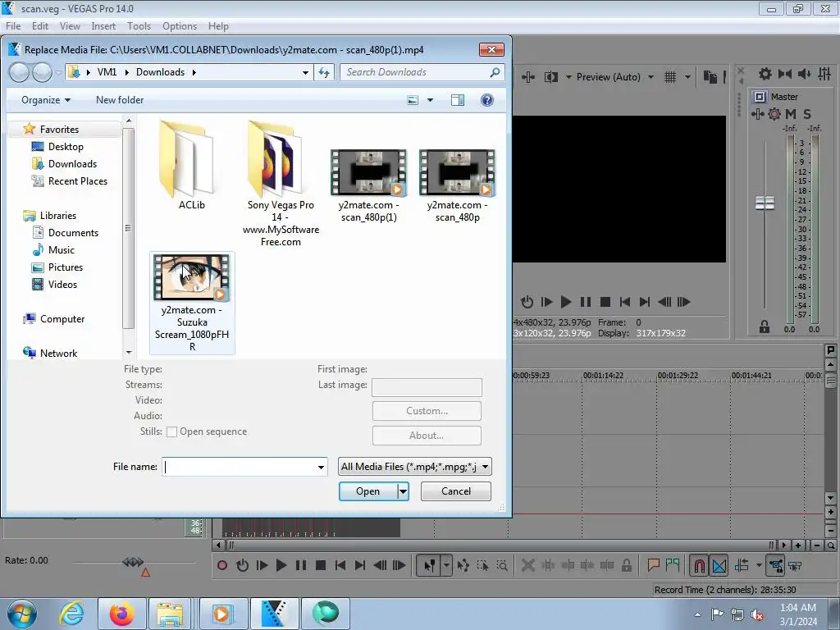Toggle Auto Ripple in the timeline toolbar
This screenshot has width=840, height=630.
pos(742,565)
